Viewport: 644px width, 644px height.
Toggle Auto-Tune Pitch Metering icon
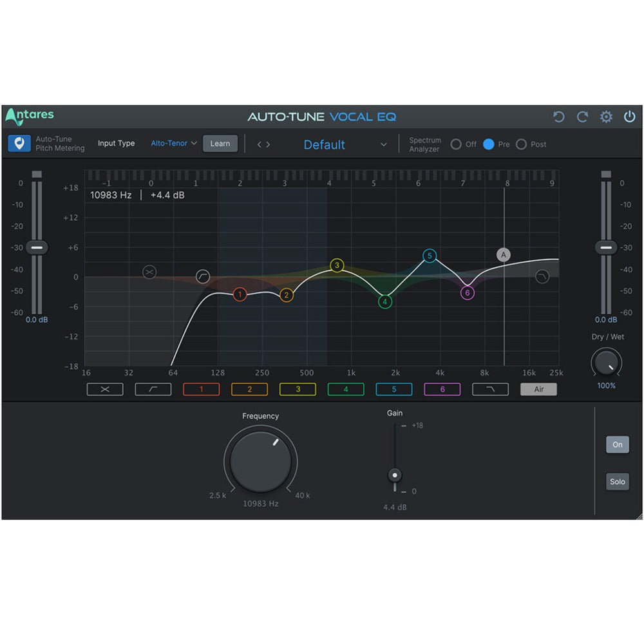19,144
